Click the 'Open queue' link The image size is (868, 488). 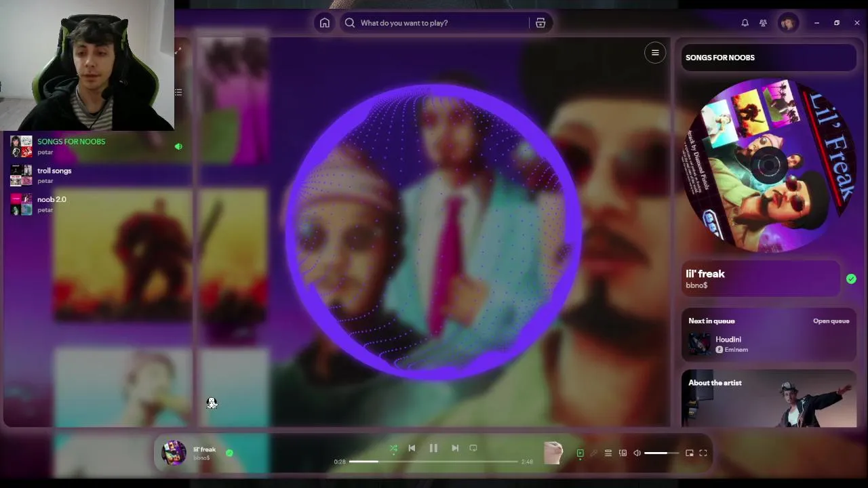tap(831, 321)
